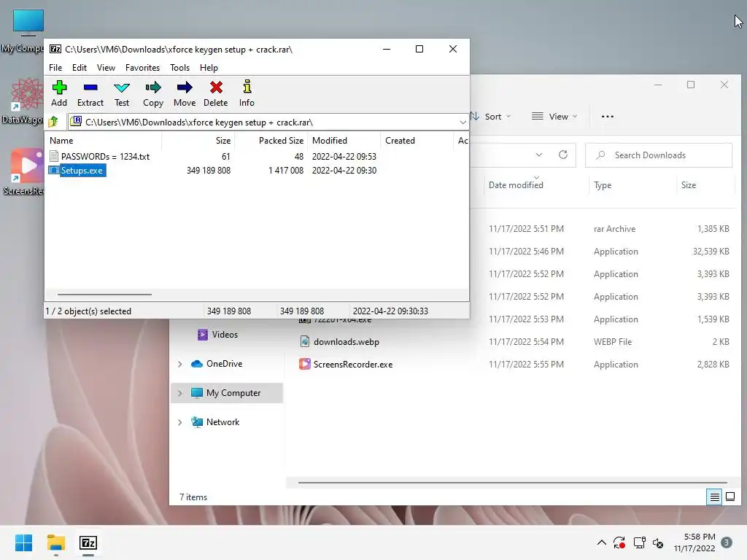The width and height of the screenshot is (747, 560).
Task: Click the Info toolbar button in 7-Zip
Action: [247, 93]
